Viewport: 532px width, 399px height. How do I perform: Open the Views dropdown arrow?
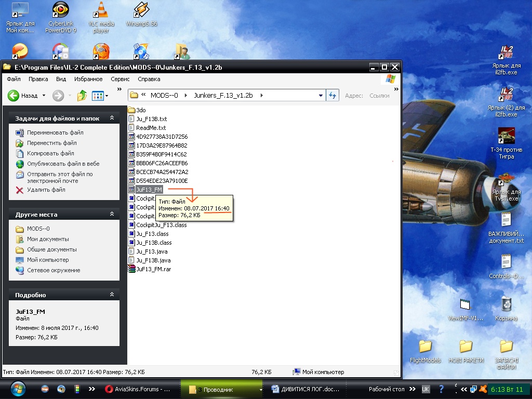tap(107, 96)
